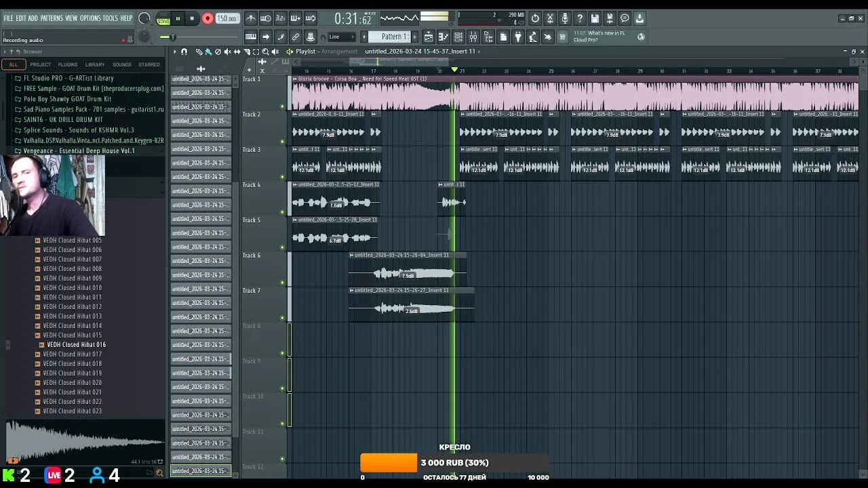Toggle the loop recording icon
Screen dimensions: 868x488
310,18
